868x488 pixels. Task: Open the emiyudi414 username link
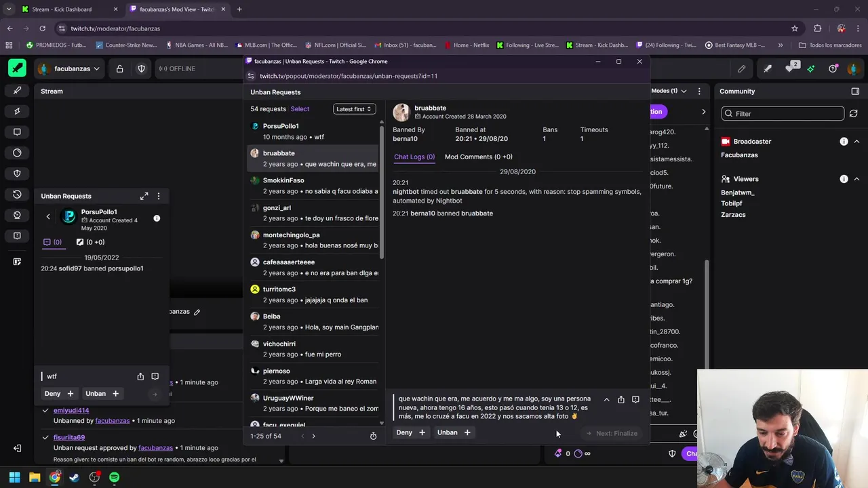(71, 410)
